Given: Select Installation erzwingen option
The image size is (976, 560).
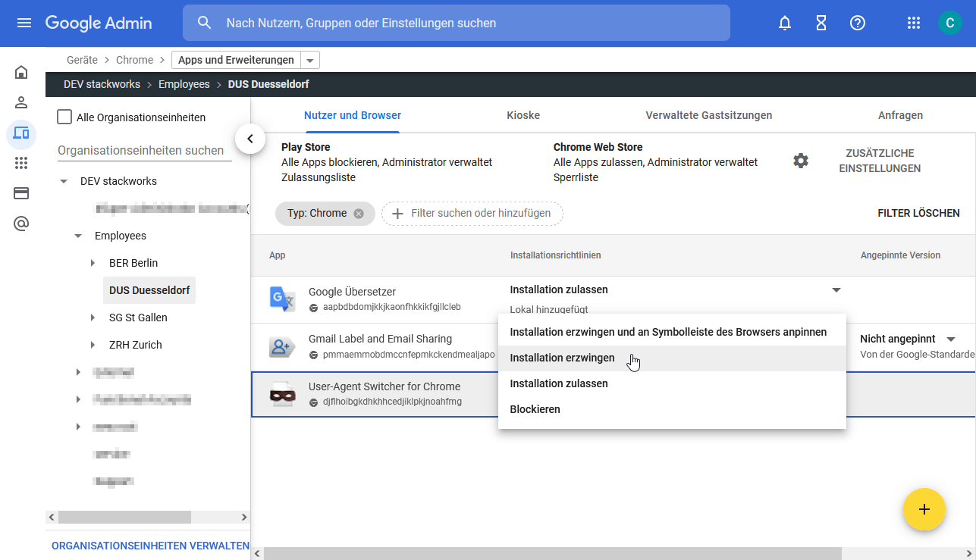Looking at the screenshot, I should pos(672,358).
